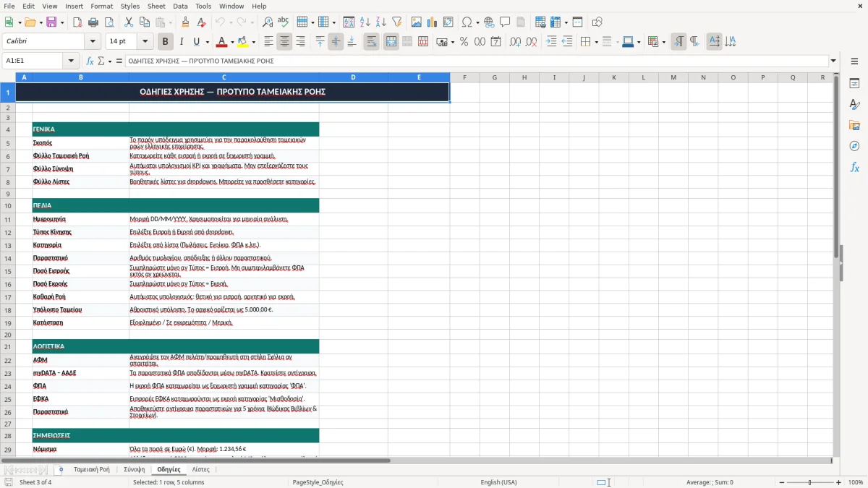The width and height of the screenshot is (868, 488).
Task: Open underline style dropdown arrow
Action: coord(207,42)
